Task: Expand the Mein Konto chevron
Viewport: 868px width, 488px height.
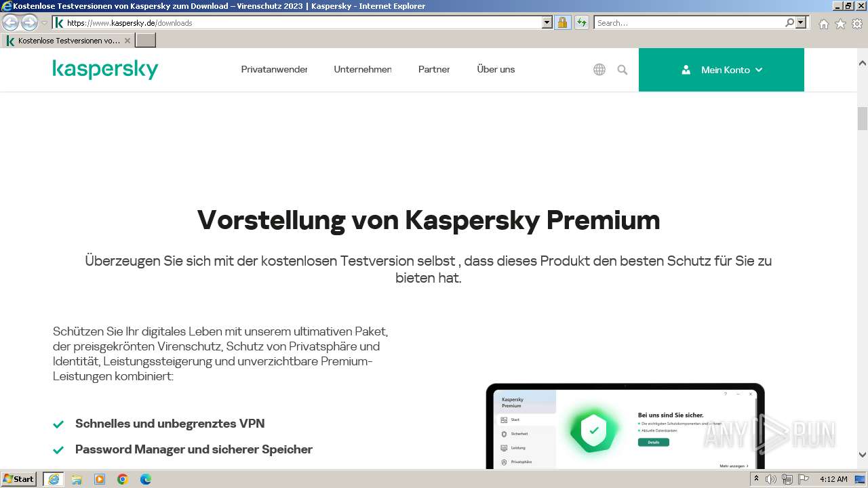Action: click(759, 70)
